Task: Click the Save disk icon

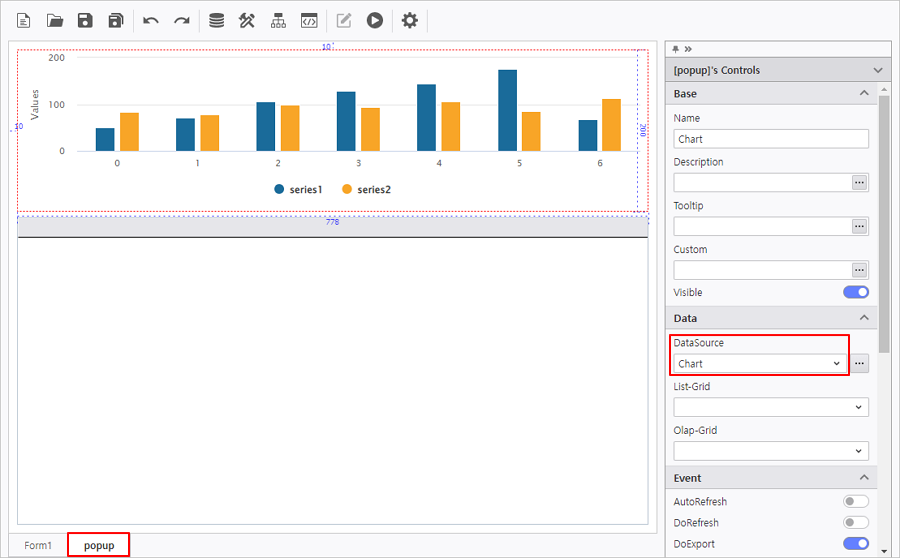Action: click(85, 20)
